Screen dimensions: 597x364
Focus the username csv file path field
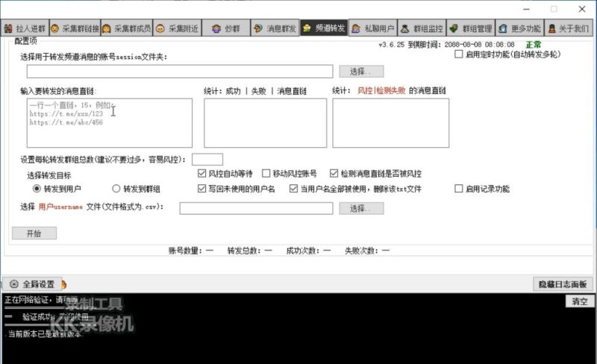(x=256, y=208)
